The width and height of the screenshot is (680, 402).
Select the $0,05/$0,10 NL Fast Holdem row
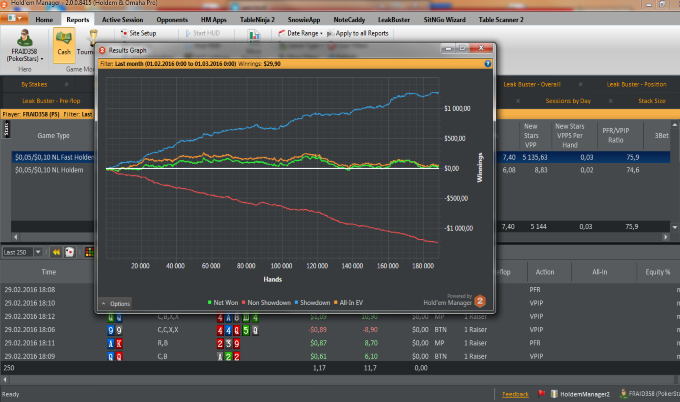tap(53, 157)
